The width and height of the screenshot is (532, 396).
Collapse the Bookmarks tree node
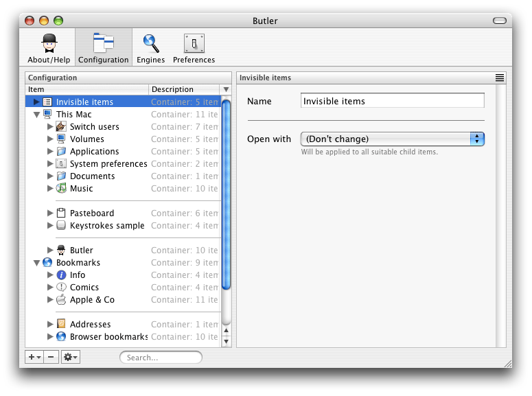pos(37,263)
